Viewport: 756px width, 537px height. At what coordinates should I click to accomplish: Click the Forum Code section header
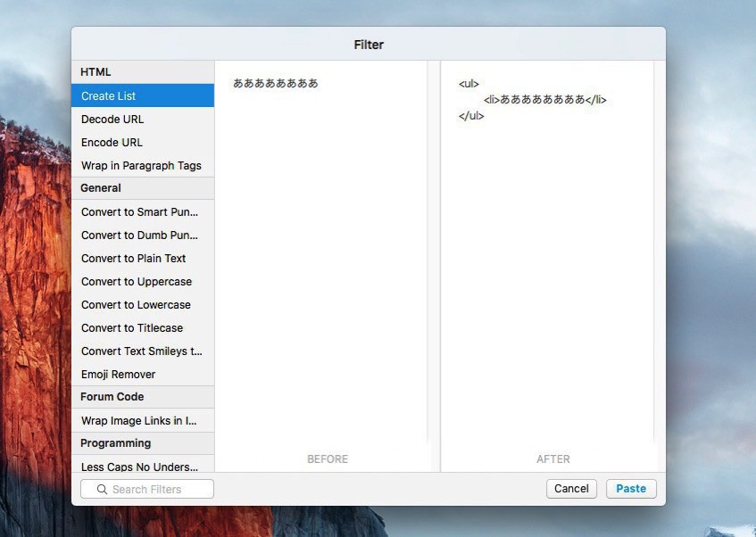point(143,397)
